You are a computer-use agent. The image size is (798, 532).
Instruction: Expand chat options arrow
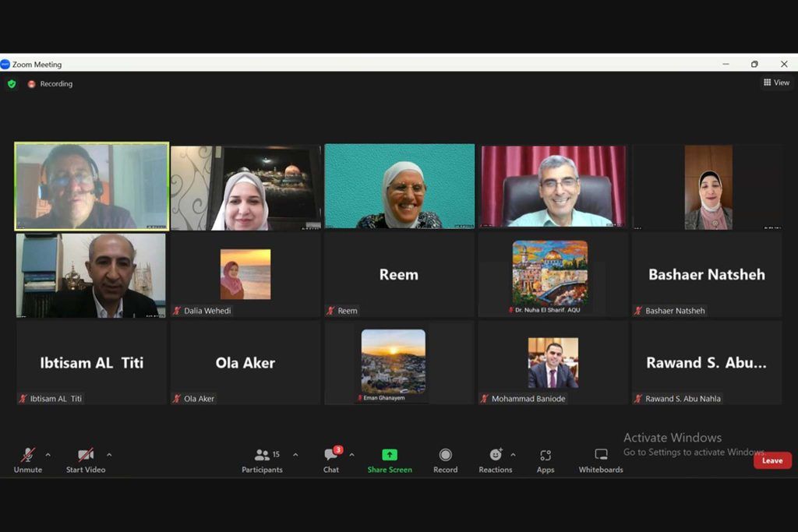[x=351, y=455]
